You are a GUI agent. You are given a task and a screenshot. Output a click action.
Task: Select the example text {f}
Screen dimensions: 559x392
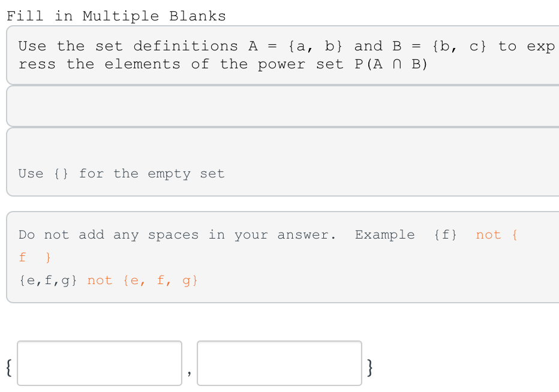click(x=445, y=234)
